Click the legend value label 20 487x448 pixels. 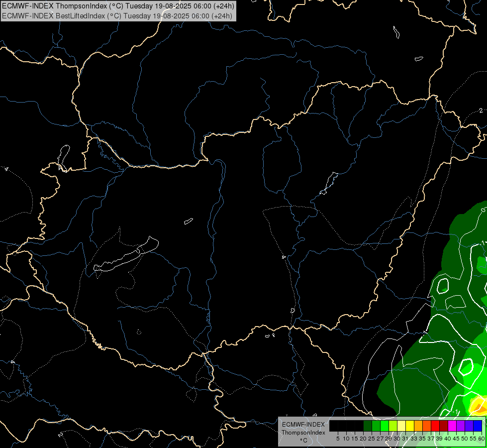click(x=363, y=439)
